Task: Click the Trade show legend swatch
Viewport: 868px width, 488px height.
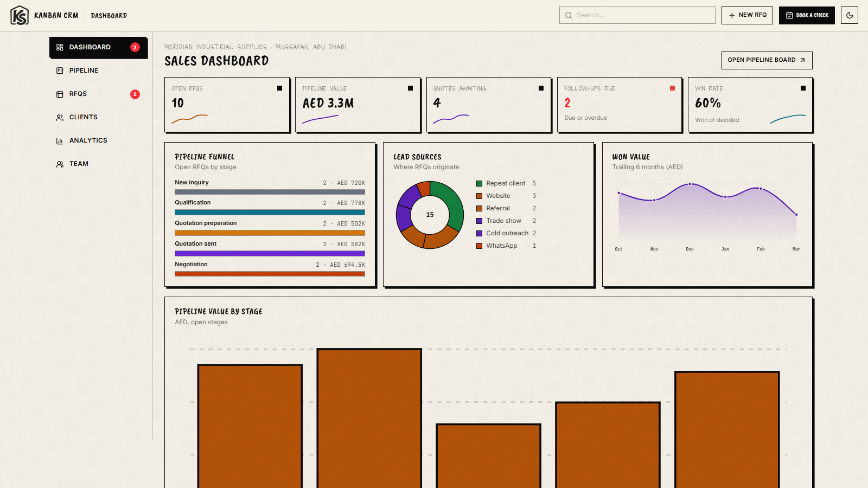Action: 480,221
